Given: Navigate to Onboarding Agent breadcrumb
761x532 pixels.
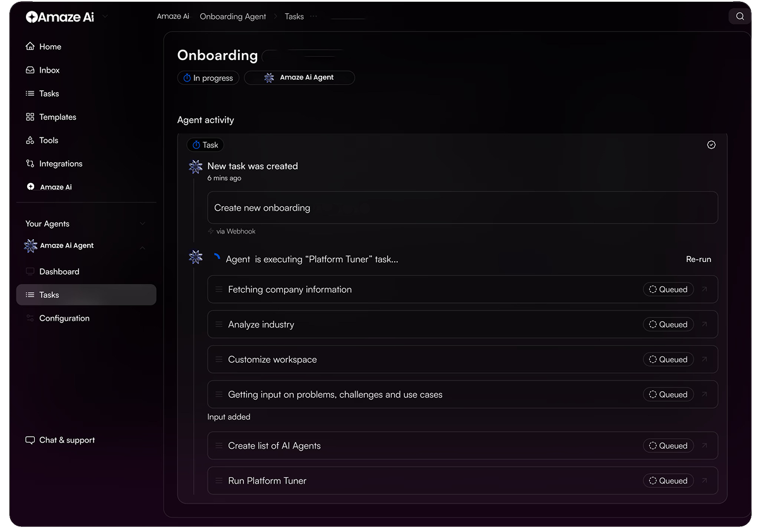Looking at the screenshot, I should click(233, 16).
